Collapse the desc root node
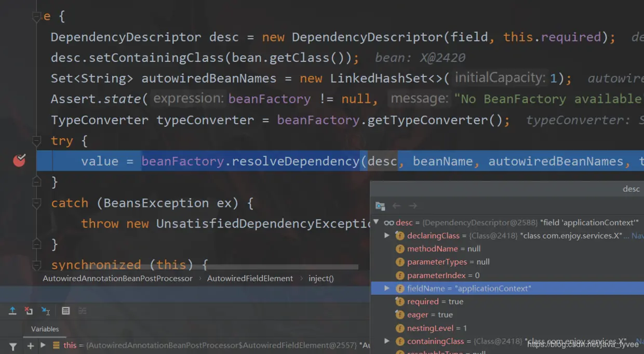644x354 pixels. pyautogui.click(x=376, y=222)
